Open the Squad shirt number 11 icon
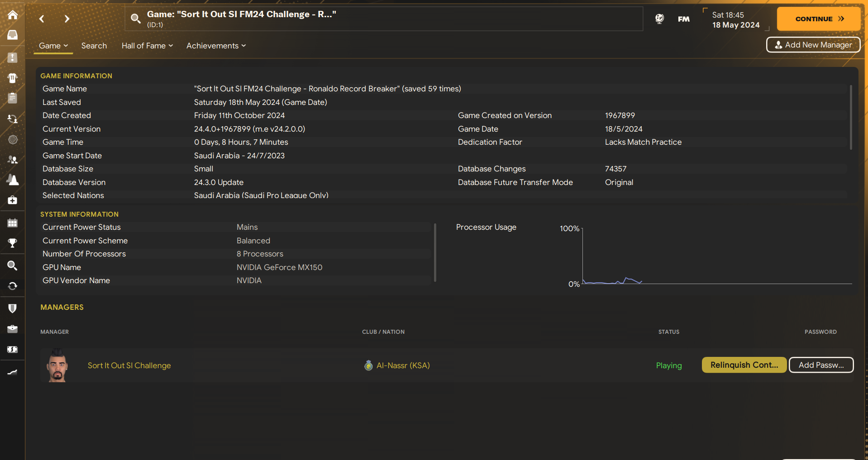The image size is (868, 460). click(x=13, y=78)
